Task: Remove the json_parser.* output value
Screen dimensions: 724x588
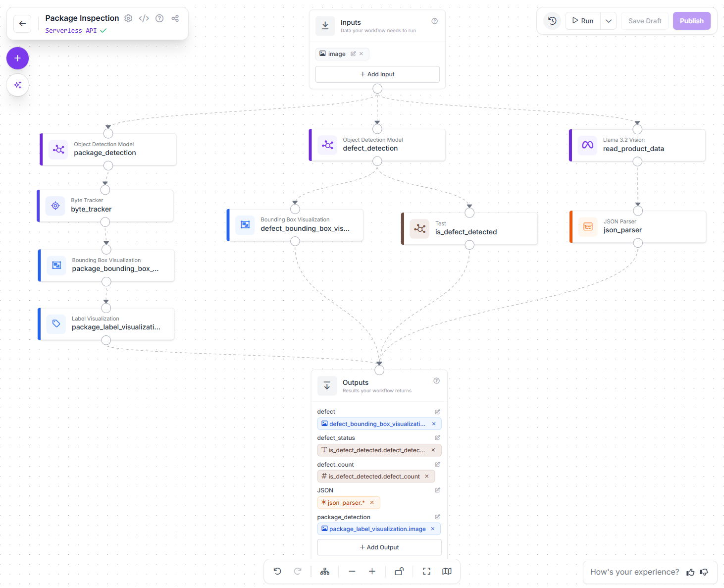Action: point(372,503)
